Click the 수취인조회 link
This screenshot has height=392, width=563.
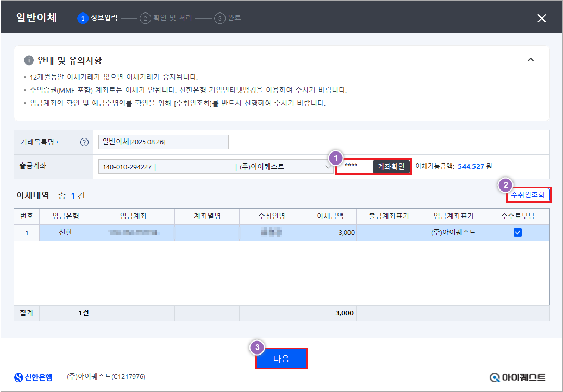tap(528, 195)
